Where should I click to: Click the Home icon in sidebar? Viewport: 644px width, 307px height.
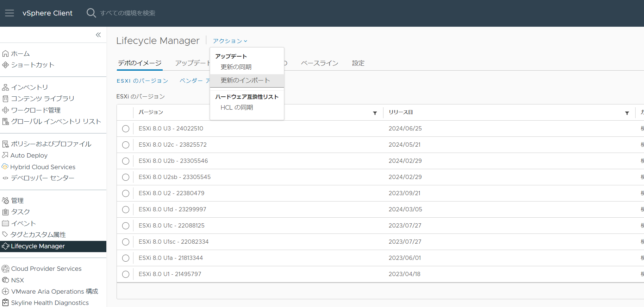[x=5, y=53]
